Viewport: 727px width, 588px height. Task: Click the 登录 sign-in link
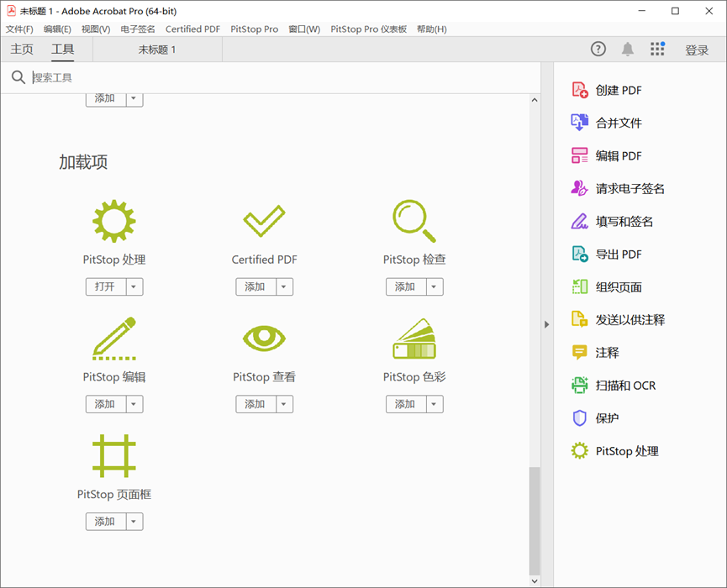tap(697, 50)
